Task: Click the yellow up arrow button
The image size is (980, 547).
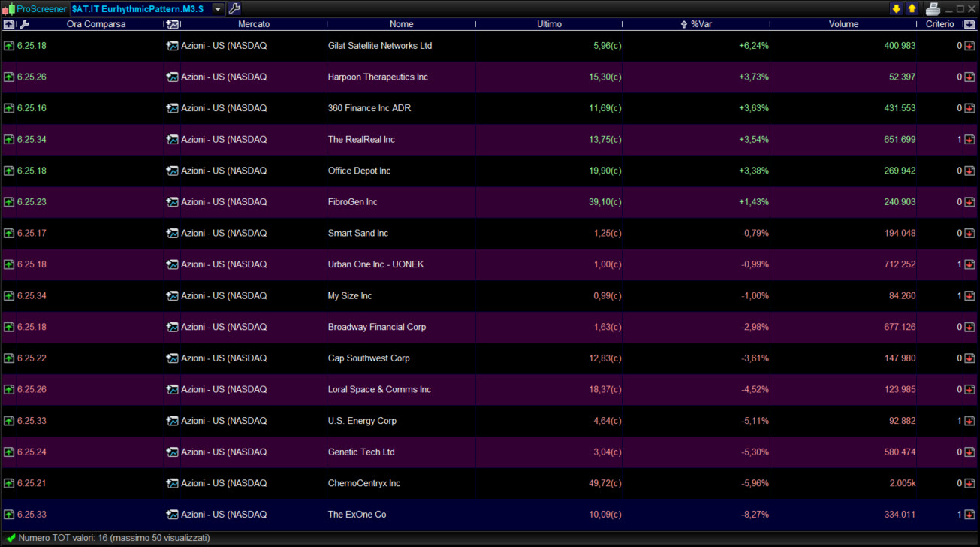Action: [912, 8]
